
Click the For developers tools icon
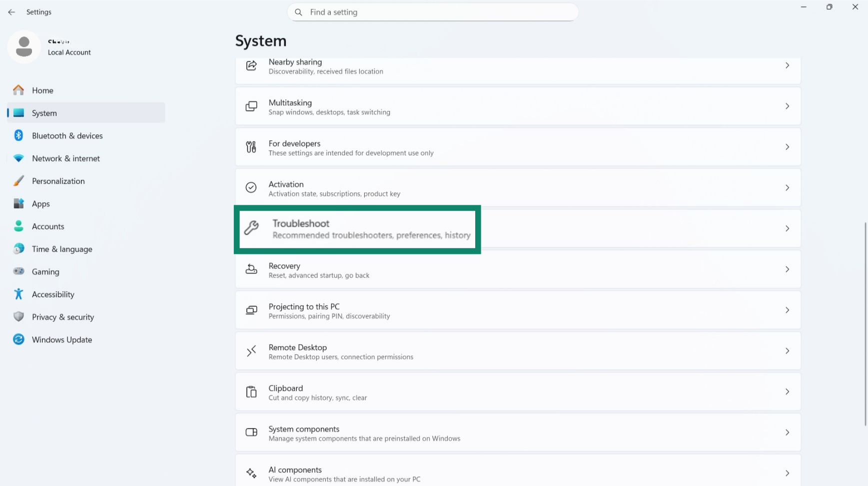point(251,147)
